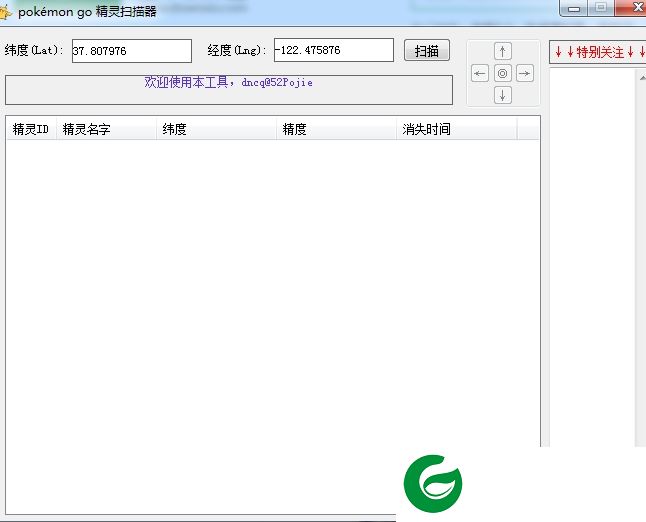The height and width of the screenshot is (522, 646).
Task: Click the scroll-up arrow of 特别关注 list
Action: 642,77
